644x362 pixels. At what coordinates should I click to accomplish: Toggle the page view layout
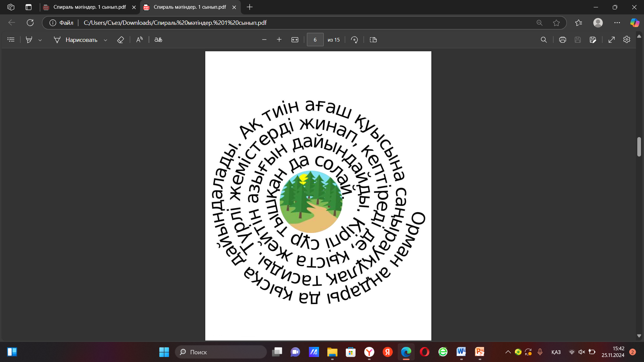[x=373, y=40]
